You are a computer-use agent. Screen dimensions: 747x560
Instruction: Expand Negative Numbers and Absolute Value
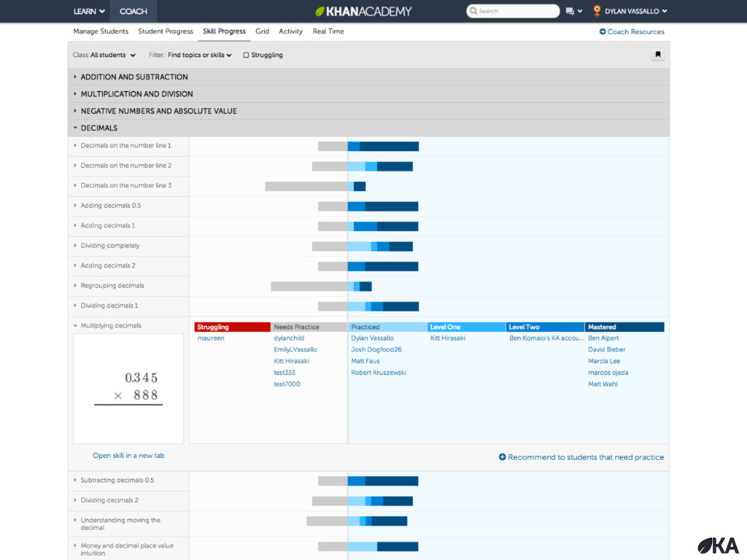[368, 111]
